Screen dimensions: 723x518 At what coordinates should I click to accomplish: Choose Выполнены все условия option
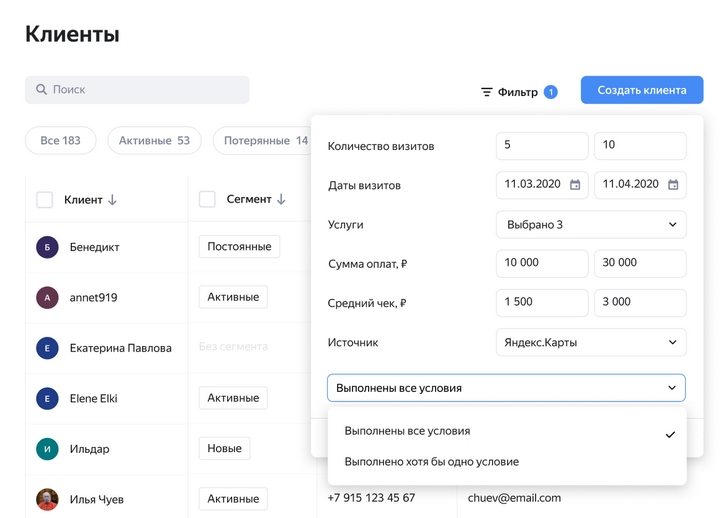[507, 431]
